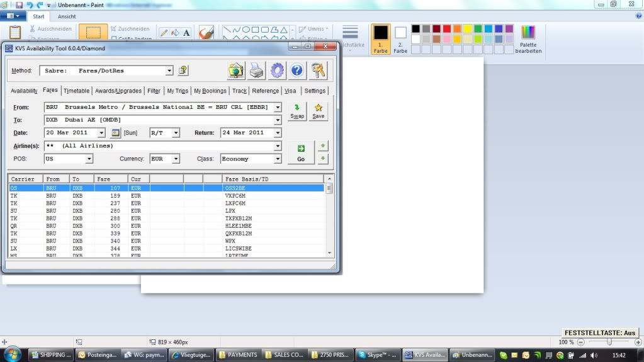This screenshot has width=644, height=362.
Task: Switch to the Start ribbon tab
Action: pos(38,16)
